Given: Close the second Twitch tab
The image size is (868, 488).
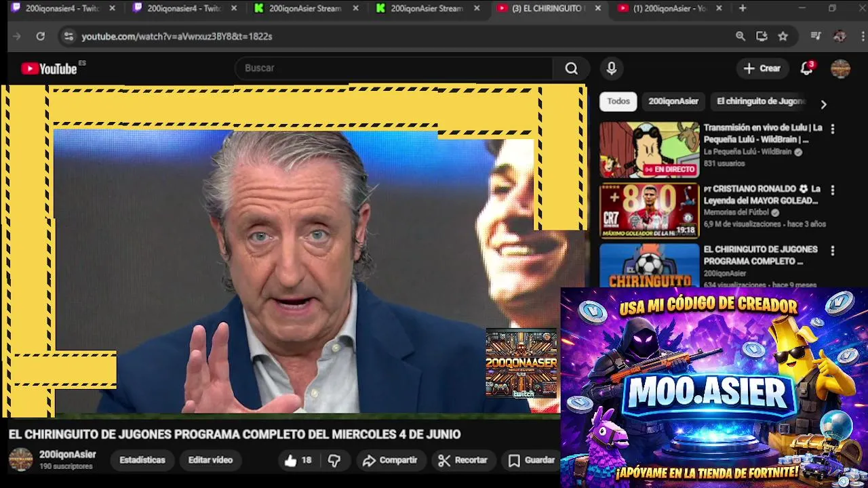Looking at the screenshot, I should pos(234,9).
